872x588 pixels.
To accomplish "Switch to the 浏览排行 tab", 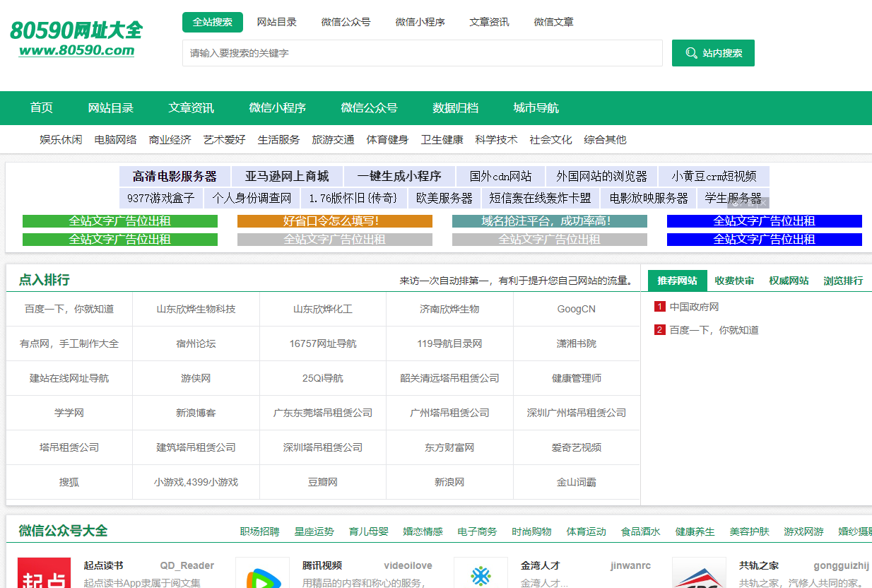I will 842,280.
